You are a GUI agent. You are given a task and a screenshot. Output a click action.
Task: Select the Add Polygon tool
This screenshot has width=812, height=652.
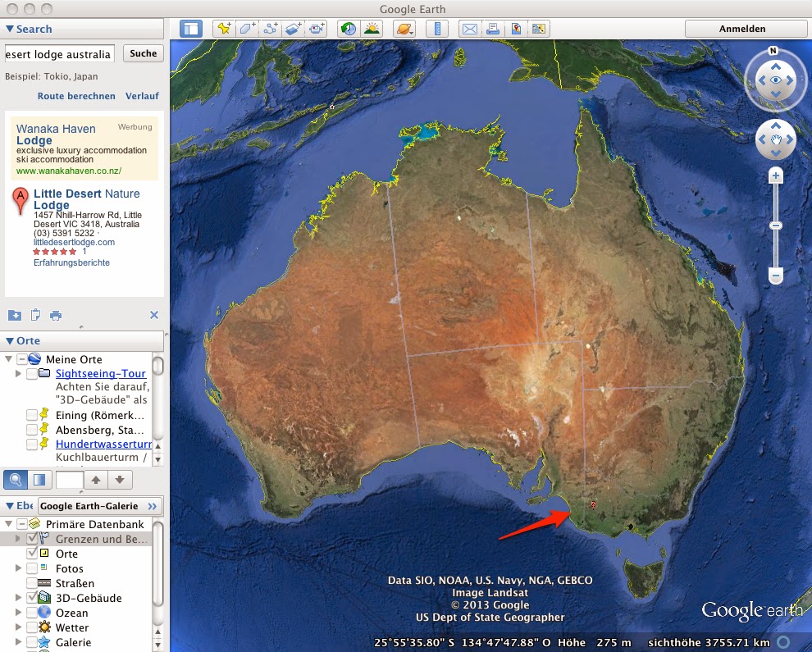click(x=247, y=29)
